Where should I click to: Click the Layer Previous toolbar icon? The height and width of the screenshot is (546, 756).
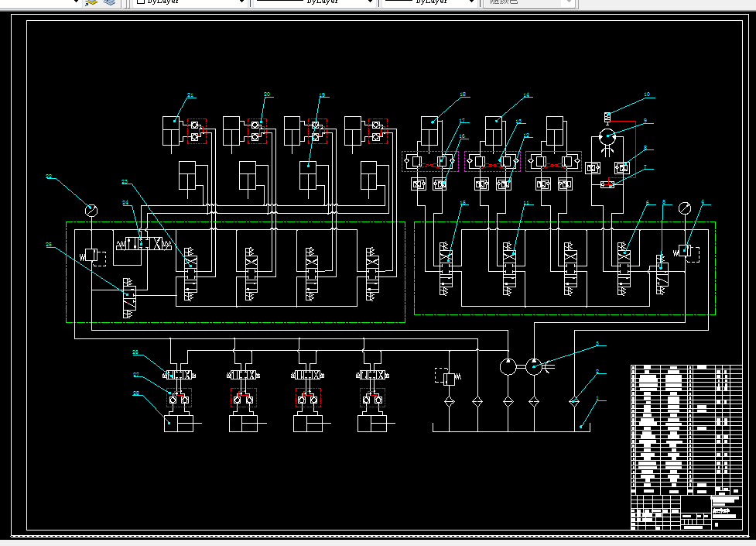click(109, 2)
